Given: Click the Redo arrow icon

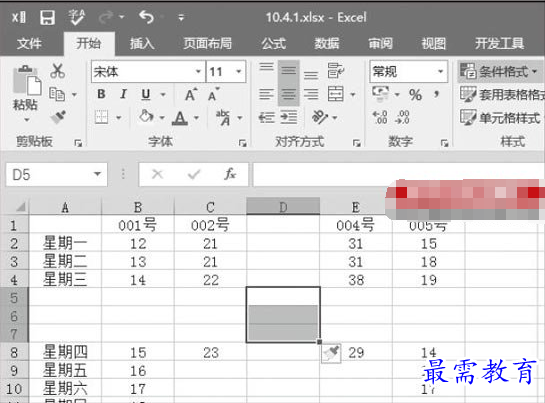Looking at the screenshot, I should point(106,17).
